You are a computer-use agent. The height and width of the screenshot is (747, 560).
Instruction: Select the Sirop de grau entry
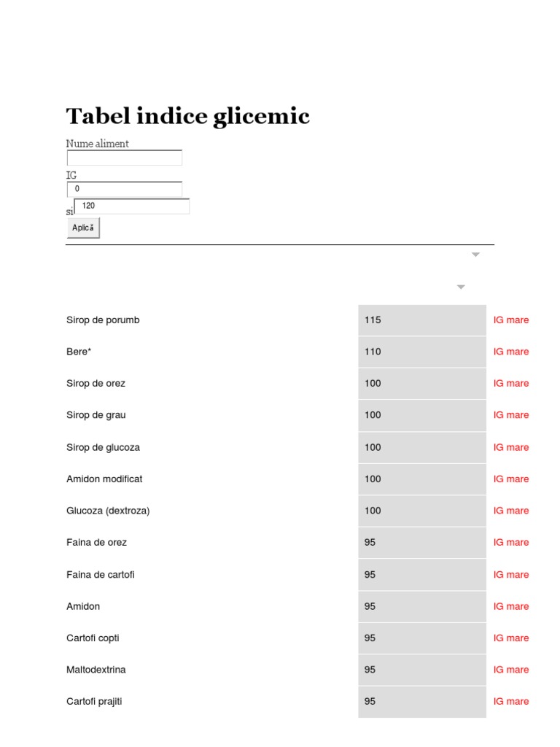click(96, 415)
